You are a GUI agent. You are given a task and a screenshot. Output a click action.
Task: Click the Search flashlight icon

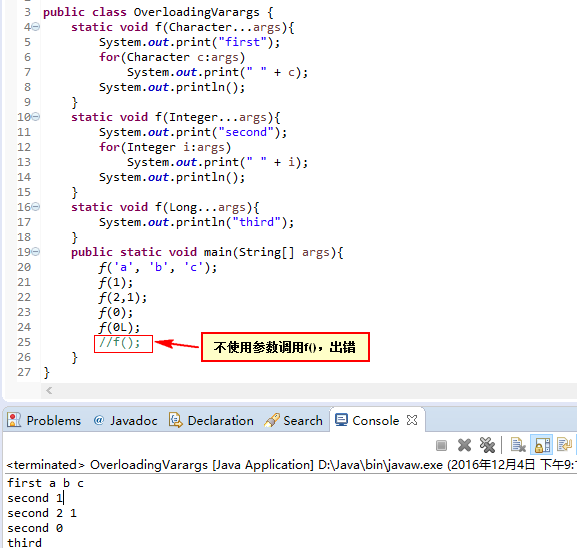coord(272,420)
